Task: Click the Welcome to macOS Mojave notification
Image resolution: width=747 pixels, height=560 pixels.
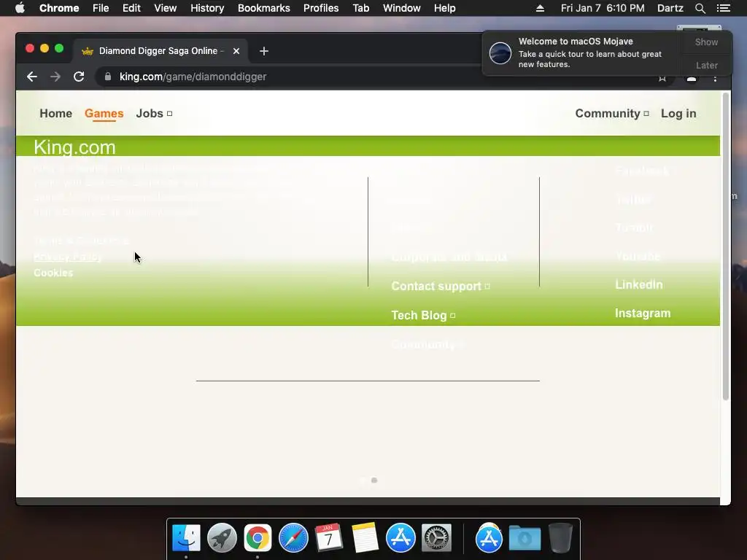Action: (582, 52)
